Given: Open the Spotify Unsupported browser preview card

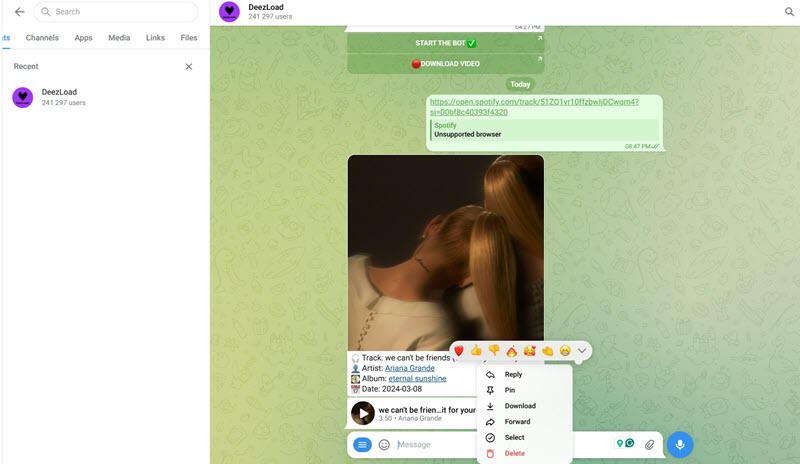Looking at the screenshot, I should click(x=544, y=130).
